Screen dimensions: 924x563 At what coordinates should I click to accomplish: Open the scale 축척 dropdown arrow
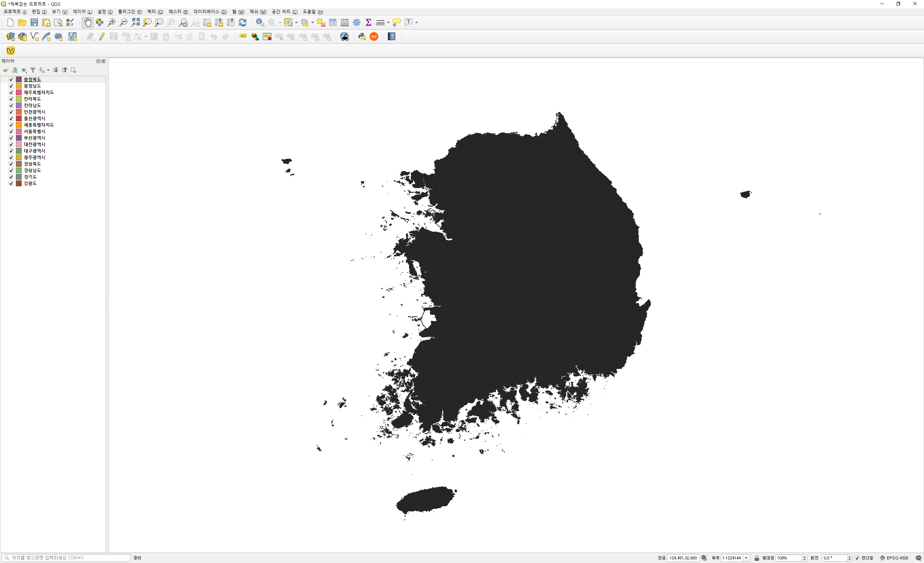746,558
